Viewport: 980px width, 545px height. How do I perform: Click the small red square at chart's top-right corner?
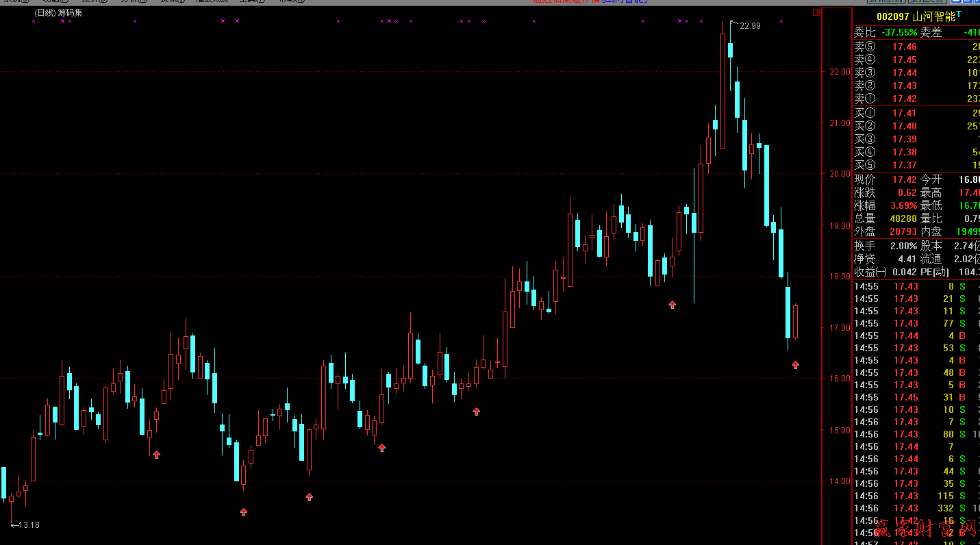click(816, 12)
